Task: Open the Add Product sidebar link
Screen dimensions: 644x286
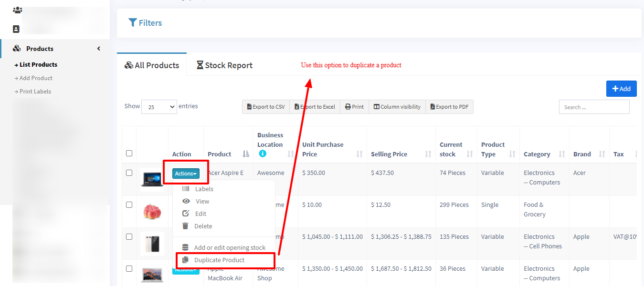Action: pyautogui.click(x=36, y=78)
